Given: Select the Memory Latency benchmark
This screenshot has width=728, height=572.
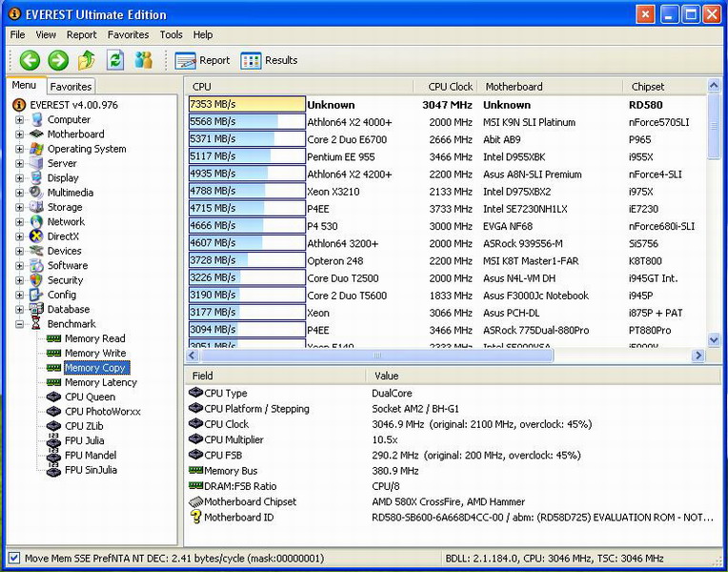Looking at the screenshot, I should click(x=101, y=382).
